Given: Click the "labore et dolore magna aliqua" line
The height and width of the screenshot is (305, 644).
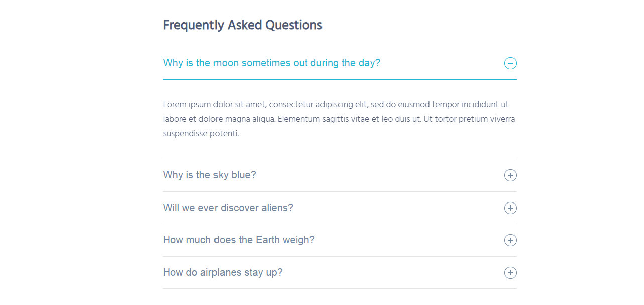Looking at the screenshot, I should tap(339, 119).
